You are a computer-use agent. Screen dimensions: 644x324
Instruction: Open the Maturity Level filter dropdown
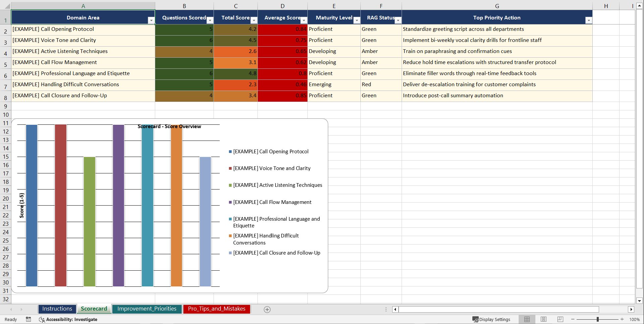tap(356, 20)
